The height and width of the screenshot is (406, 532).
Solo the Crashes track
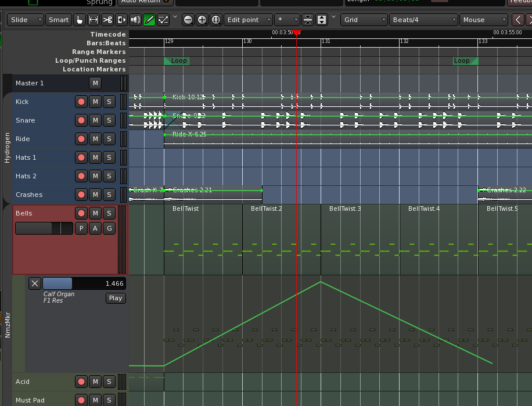109,195
